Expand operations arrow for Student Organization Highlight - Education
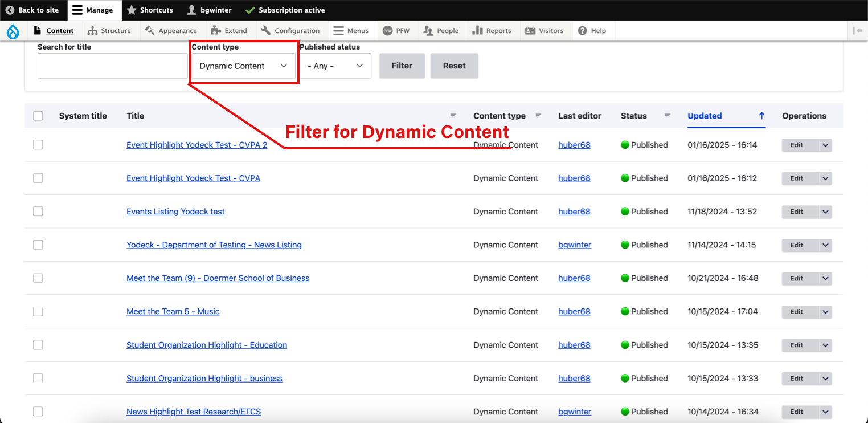 [825, 345]
